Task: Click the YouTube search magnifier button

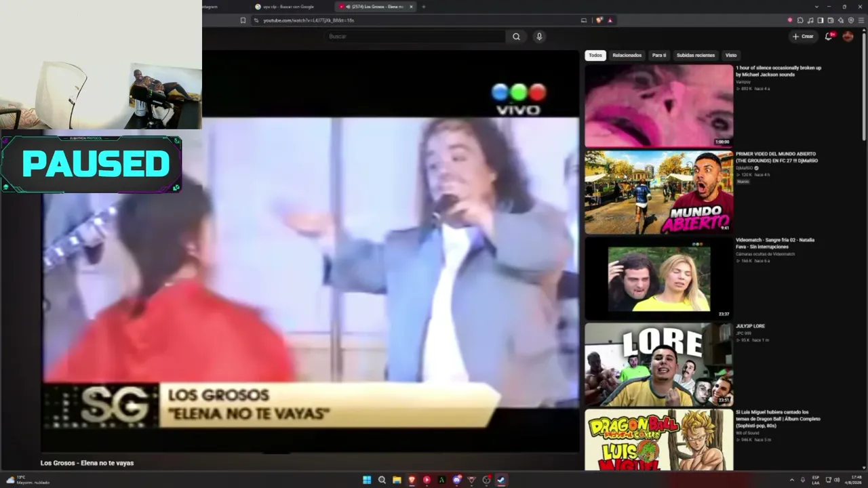Action: point(516,37)
